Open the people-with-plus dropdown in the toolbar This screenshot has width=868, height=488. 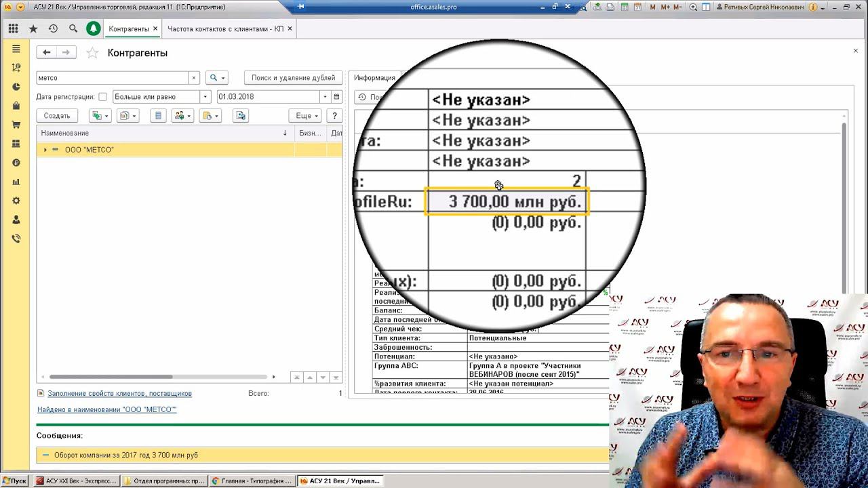(x=182, y=116)
